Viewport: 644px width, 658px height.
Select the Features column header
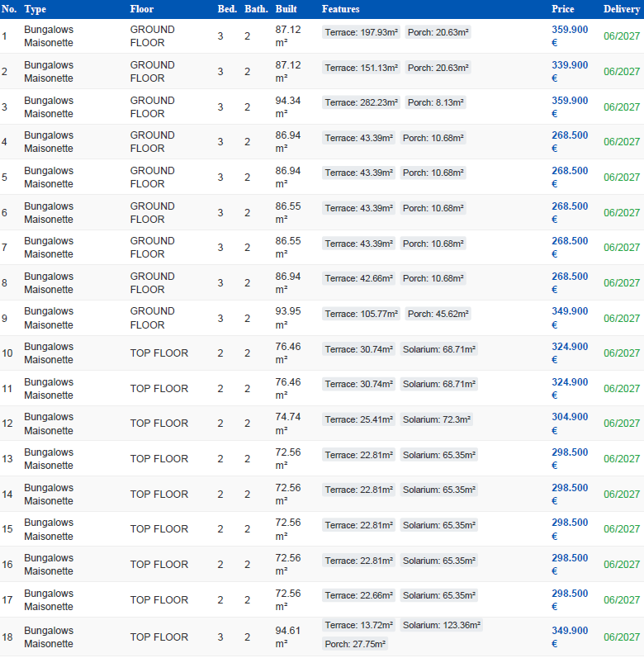tap(340, 9)
